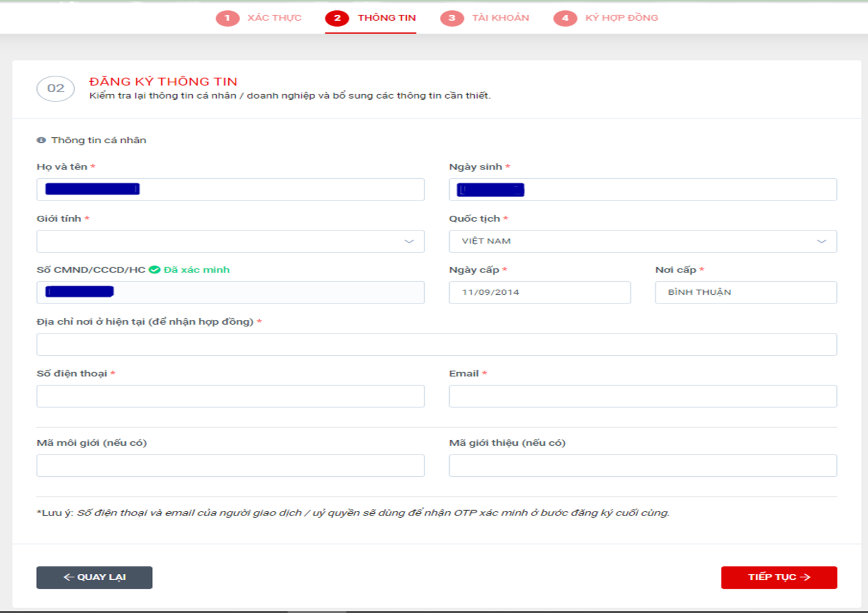
Task: Select the THÔNG TIN step tab
Action: [x=386, y=18]
